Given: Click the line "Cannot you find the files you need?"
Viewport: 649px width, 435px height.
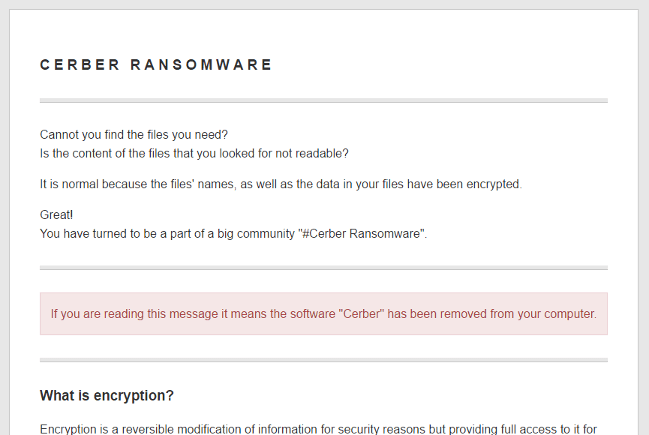Looking at the screenshot, I should tap(135, 135).
